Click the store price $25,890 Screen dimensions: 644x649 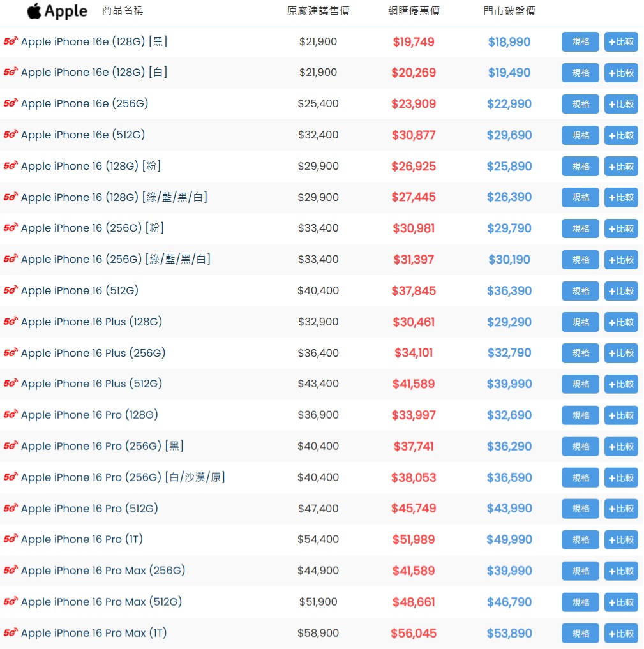pyautogui.click(x=509, y=167)
